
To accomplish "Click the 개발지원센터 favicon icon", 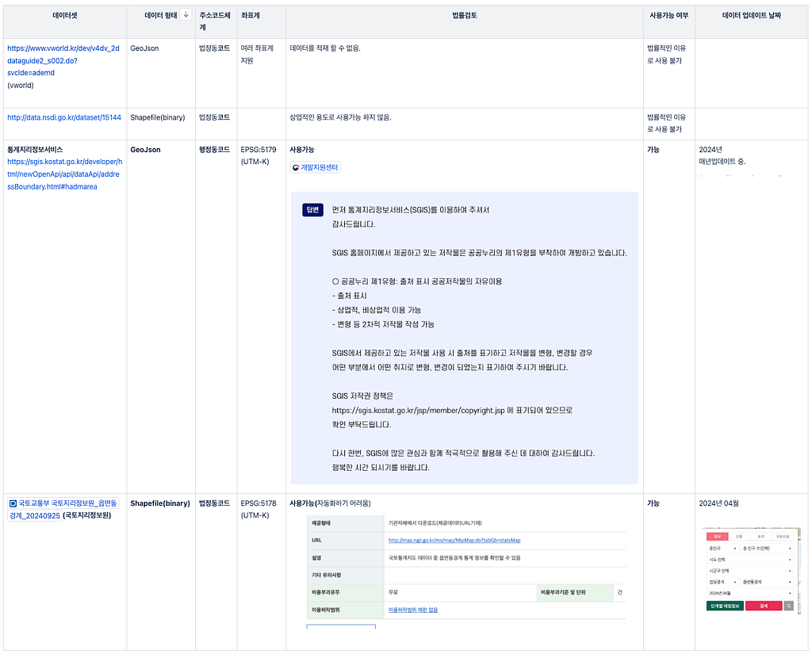I will 296,168.
